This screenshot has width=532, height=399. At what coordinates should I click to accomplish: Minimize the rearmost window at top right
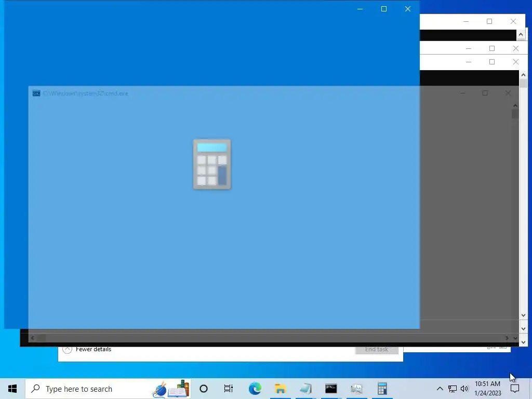point(466,21)
